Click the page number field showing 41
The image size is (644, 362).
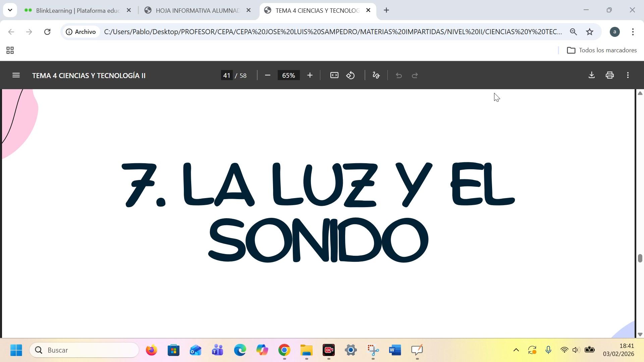[227, 75]
